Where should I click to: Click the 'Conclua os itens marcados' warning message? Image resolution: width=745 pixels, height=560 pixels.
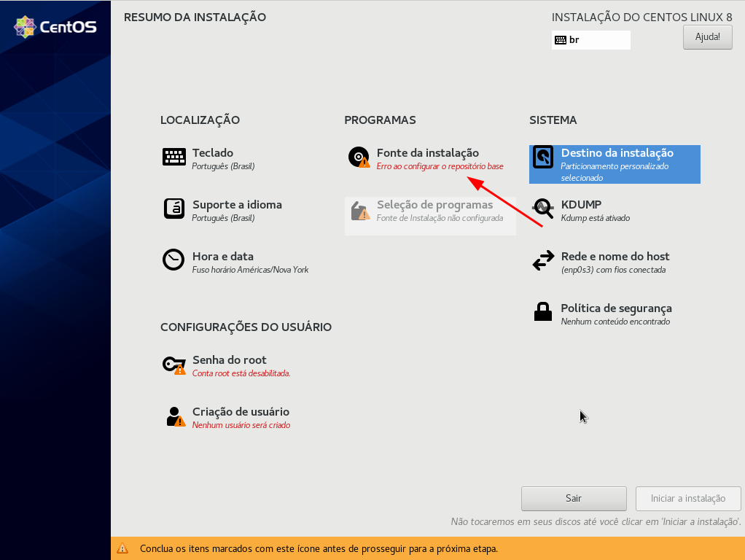point(319,549)
